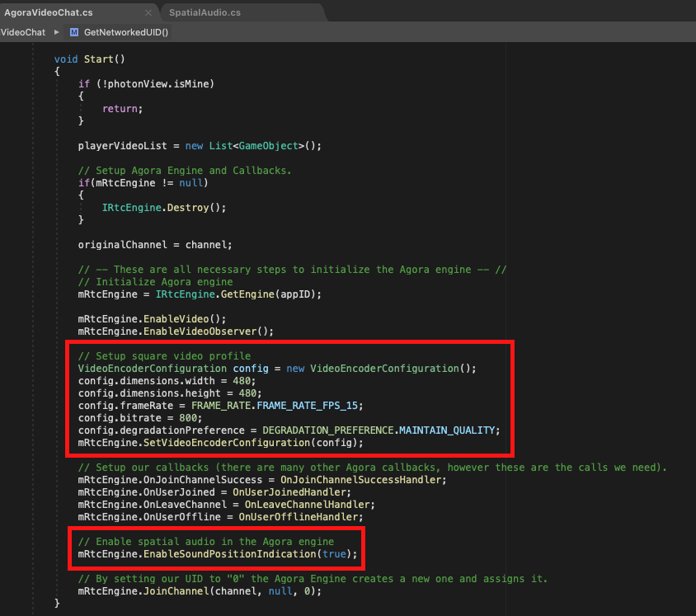Click comment 'By setting our UID to "0"'
Viewport: 696px width, 616px height.
click(313, 579)
